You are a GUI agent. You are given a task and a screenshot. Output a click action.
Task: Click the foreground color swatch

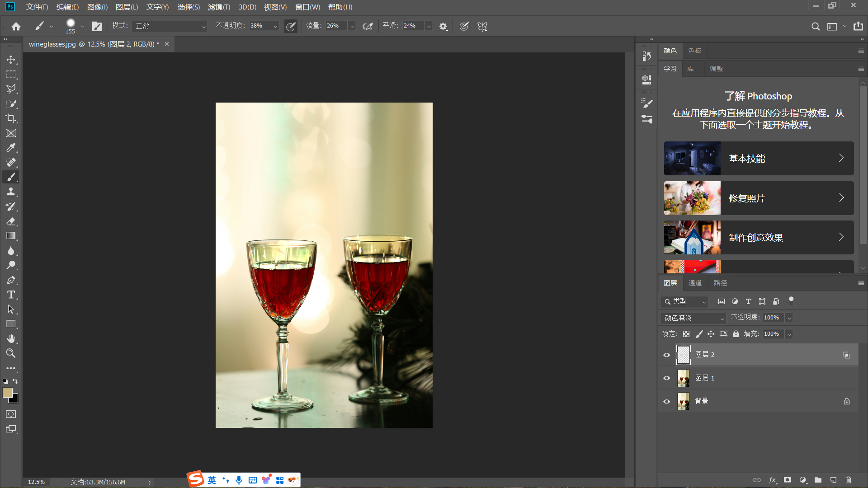point(7,393)
